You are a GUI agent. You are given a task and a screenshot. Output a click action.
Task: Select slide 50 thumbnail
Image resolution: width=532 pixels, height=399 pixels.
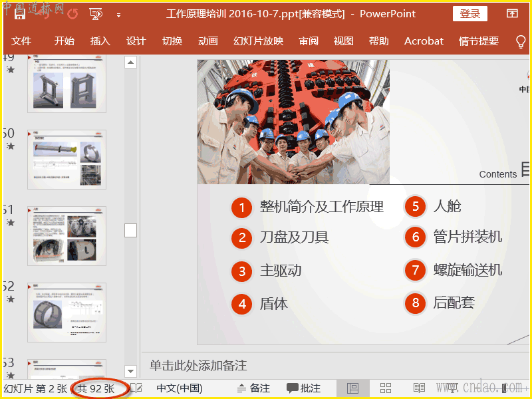tap(67, 160)
